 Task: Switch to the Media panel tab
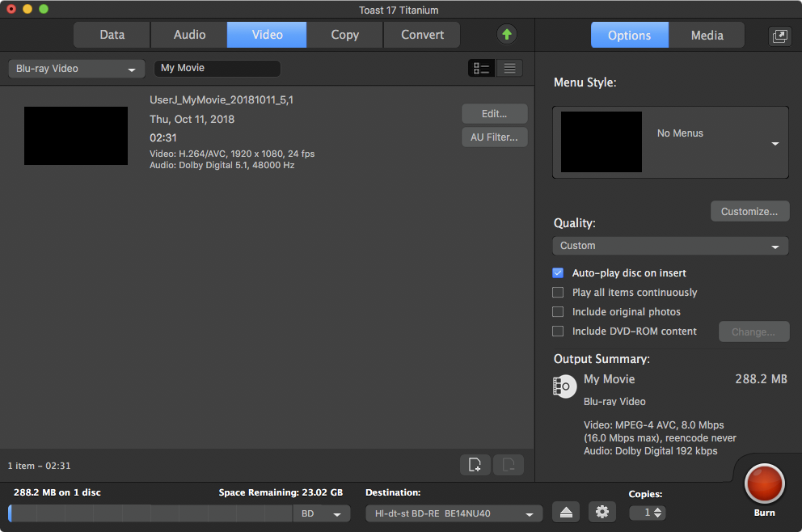tap(707, 36)
